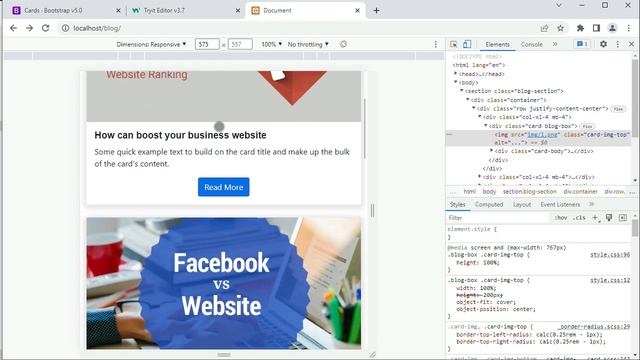
Task: Open the 100% zoom dropdown
Action: (x=271, y=44)
